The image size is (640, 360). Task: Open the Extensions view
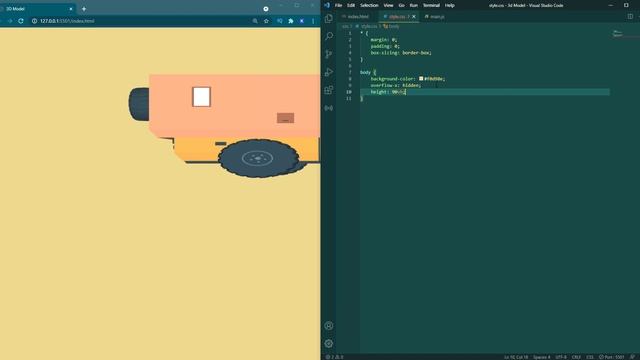(x=329, y=90)
